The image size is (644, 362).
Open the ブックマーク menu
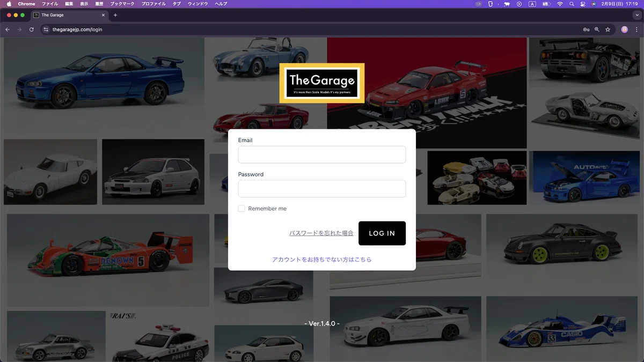[122, 4]
